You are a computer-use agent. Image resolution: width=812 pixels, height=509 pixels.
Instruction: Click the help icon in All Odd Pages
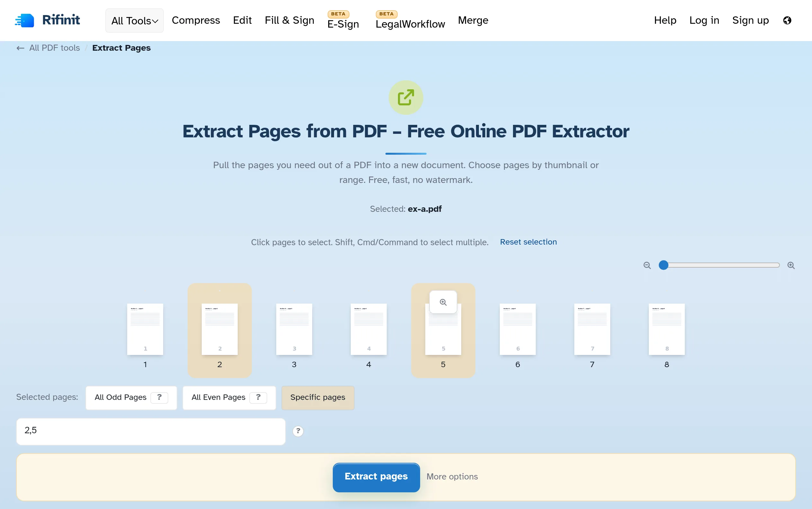point(159,397)
